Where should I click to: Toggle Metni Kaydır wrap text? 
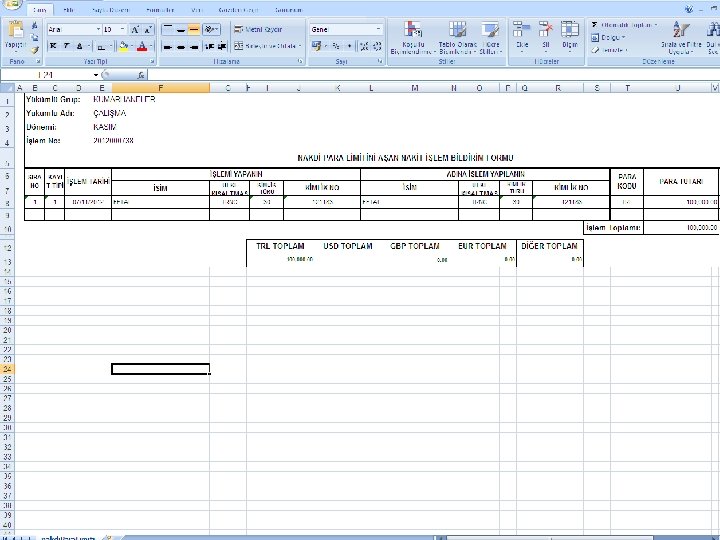pos(258,29)
